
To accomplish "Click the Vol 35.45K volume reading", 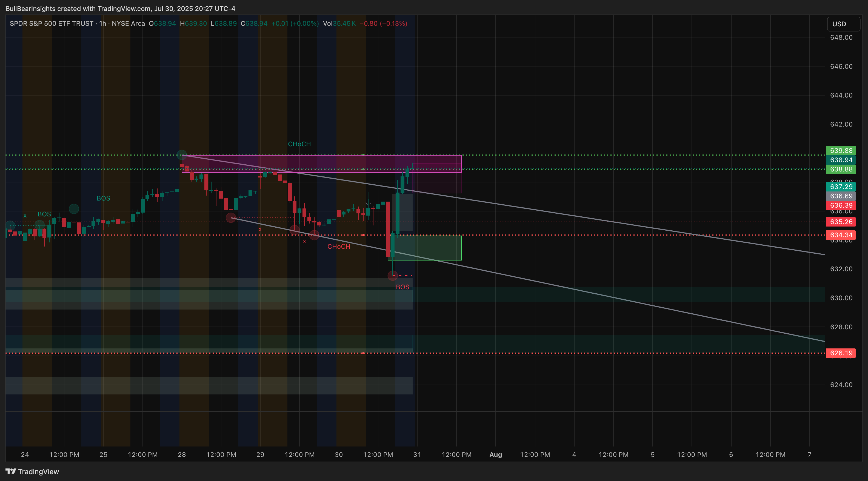I will tap(339, 24).
